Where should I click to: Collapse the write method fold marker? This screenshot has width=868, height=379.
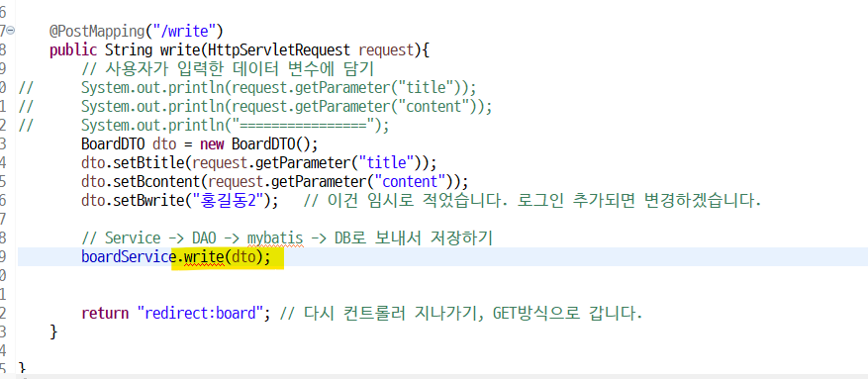(11, 31)
